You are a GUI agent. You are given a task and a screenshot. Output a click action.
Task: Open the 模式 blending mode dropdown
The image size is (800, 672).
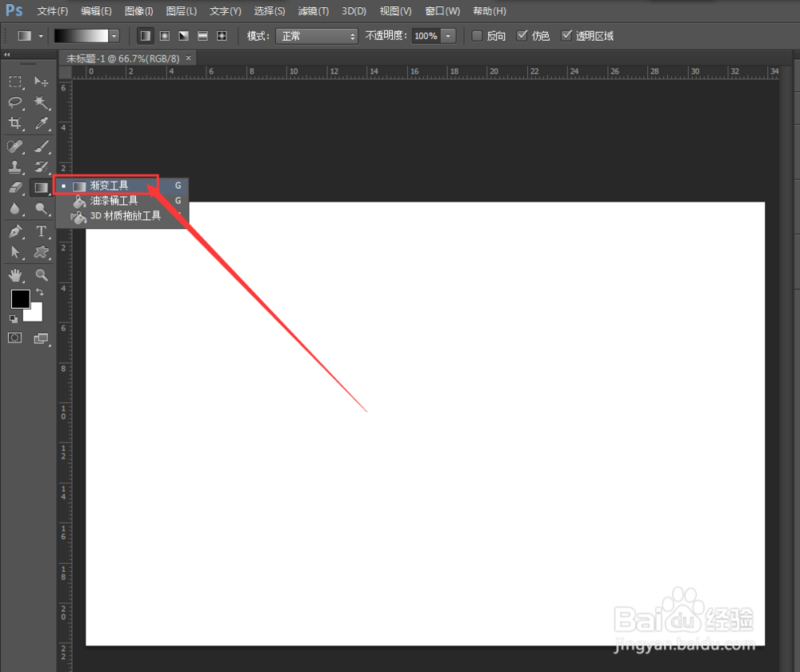point(316,36)
